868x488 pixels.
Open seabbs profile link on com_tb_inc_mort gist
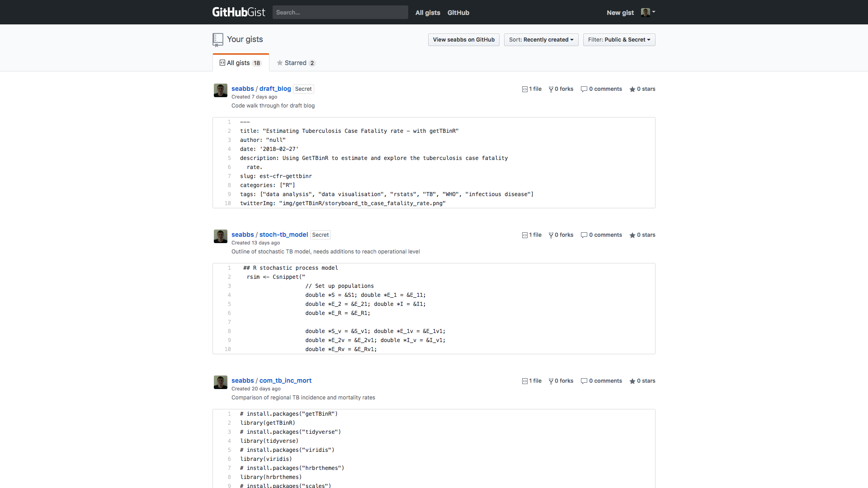point(242,380)
